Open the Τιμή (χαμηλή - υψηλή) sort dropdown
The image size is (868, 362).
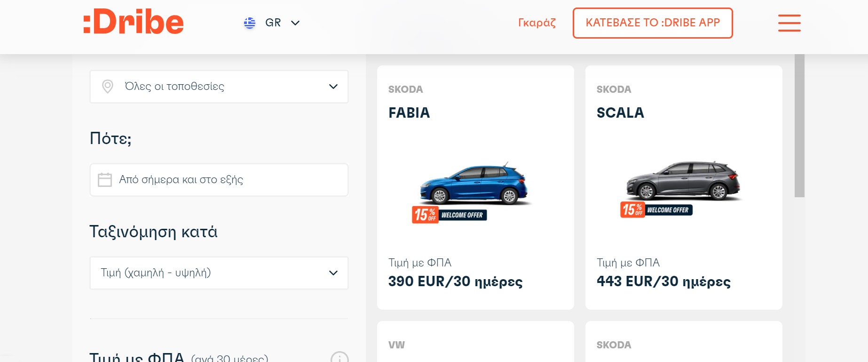tap(219, 273)
